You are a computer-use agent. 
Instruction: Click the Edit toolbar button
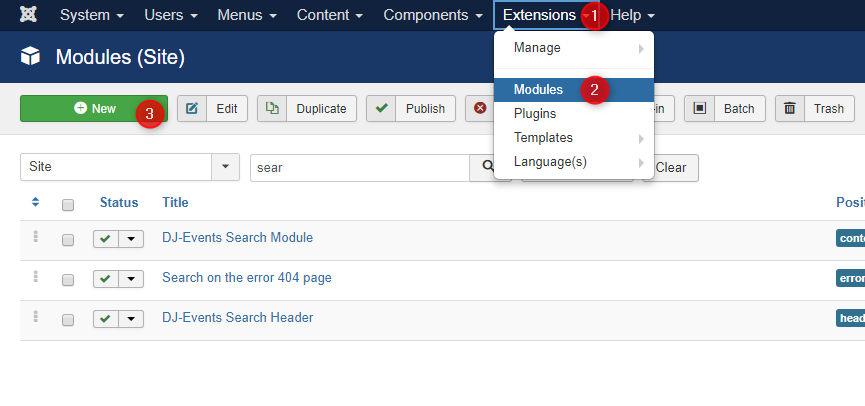tap(212, 109)
